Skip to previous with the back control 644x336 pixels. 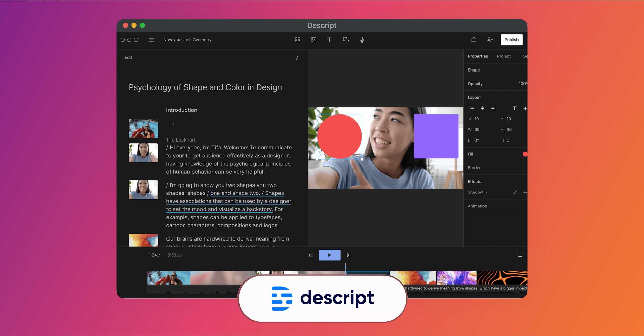311,255
